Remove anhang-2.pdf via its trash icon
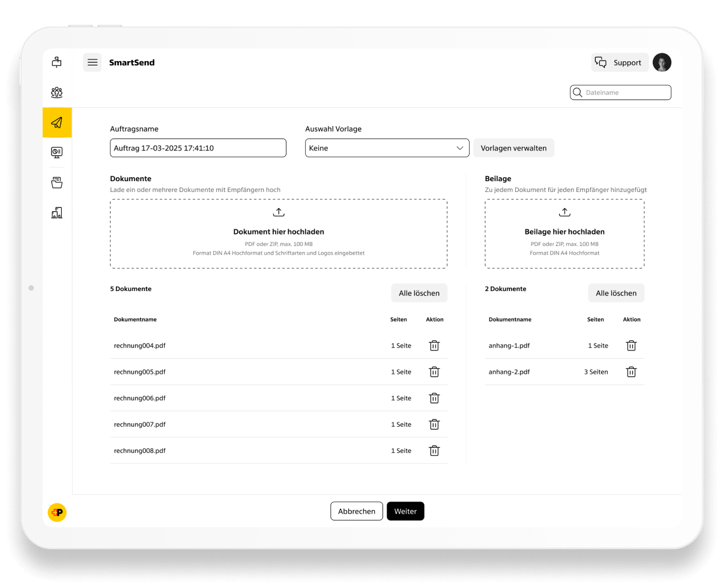The width and height of the screenshot is (723, 588). [631, 372]
